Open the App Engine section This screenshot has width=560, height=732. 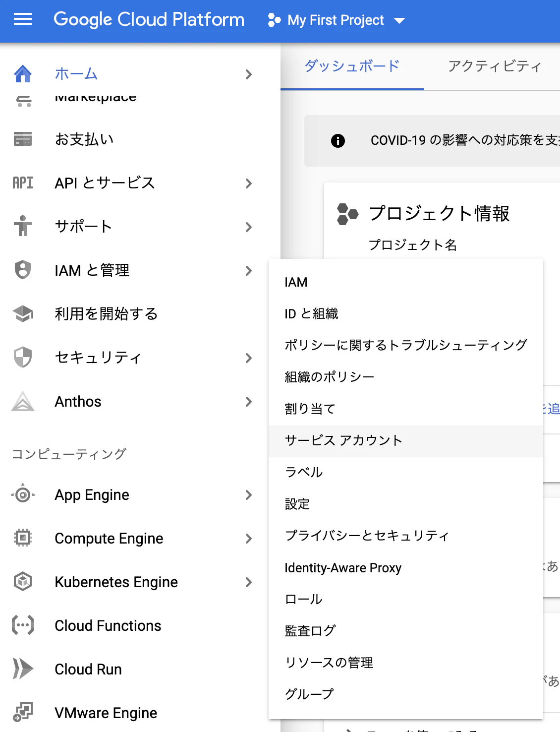tap(92, 494)
